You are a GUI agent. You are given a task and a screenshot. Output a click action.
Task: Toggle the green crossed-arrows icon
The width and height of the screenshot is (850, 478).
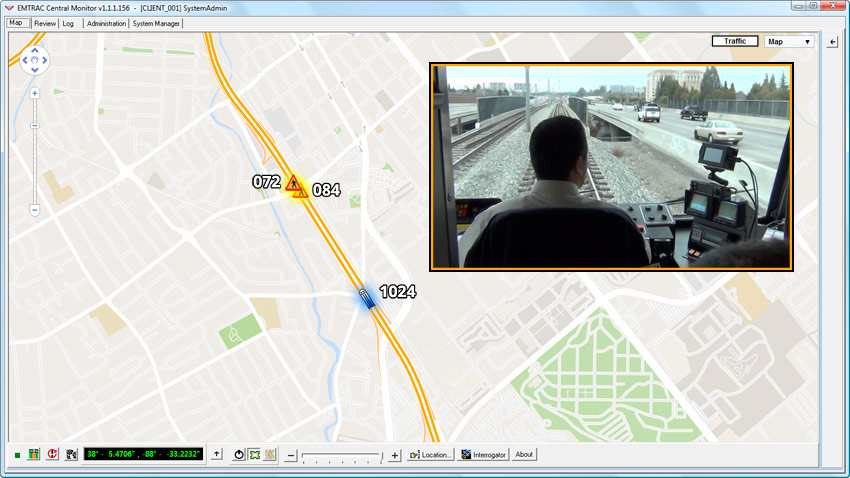click(x=254, y=455)
